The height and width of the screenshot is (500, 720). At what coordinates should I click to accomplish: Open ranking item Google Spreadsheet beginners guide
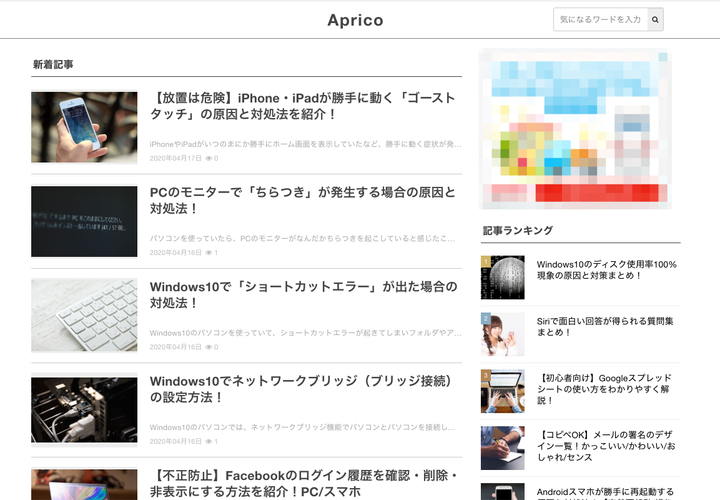[604, 389]
